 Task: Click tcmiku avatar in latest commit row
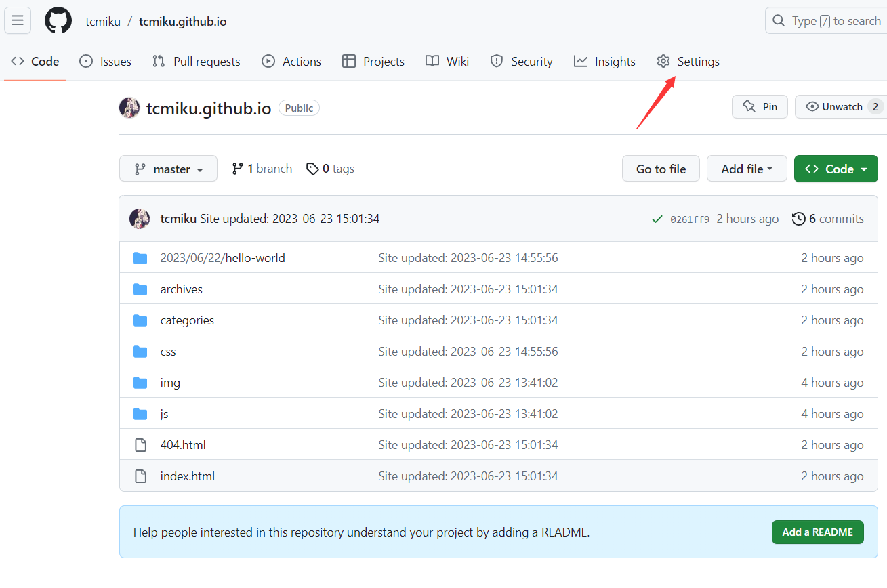pos(140,219)
